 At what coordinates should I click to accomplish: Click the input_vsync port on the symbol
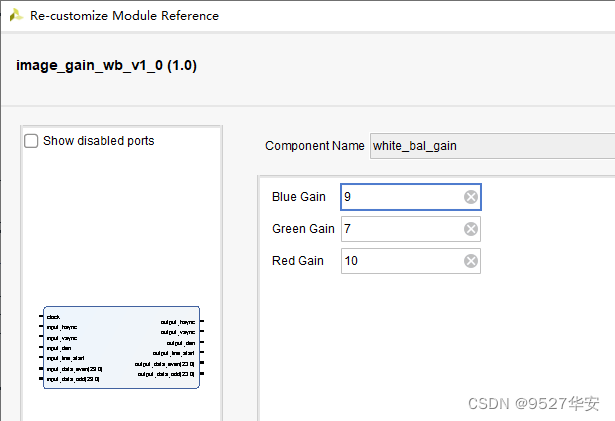click(61, 338)
